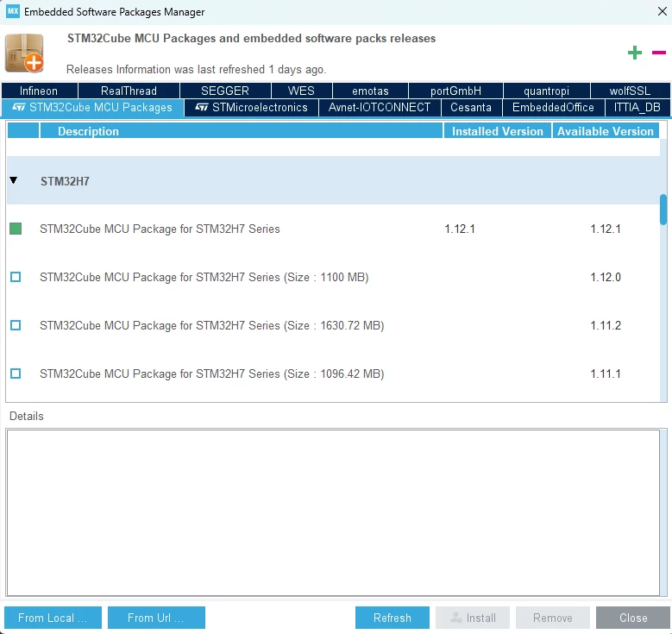The width and height of the screenshot is (672, 634).
Task: Check the STM32H7 package version 1.11.1 checkbox
Action: pyautogui.click(x=16, y=373)
